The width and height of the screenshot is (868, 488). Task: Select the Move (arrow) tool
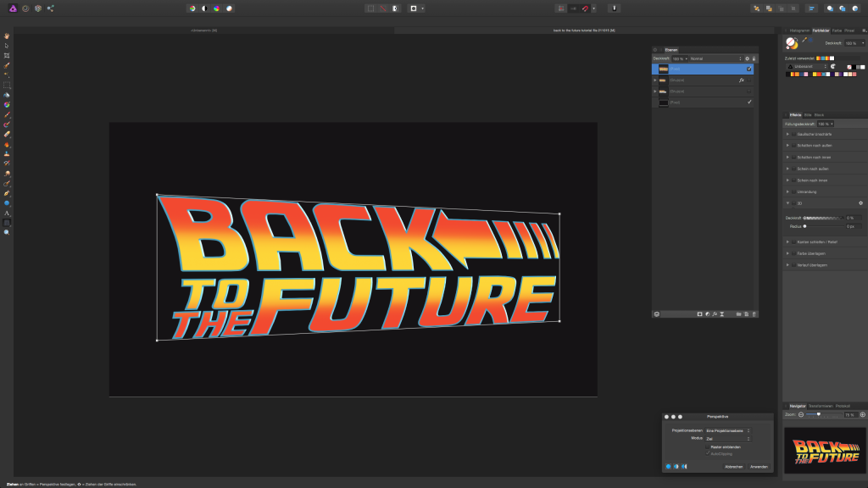pyautogui.click(x=7, y=46)
